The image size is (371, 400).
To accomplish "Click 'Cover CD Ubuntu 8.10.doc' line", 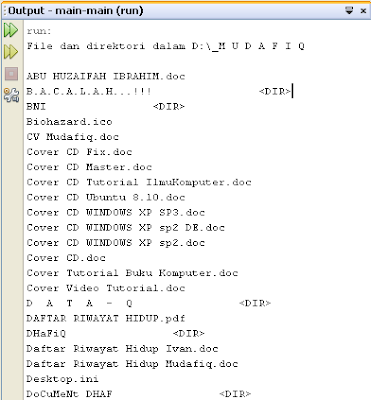I will 106,197.
